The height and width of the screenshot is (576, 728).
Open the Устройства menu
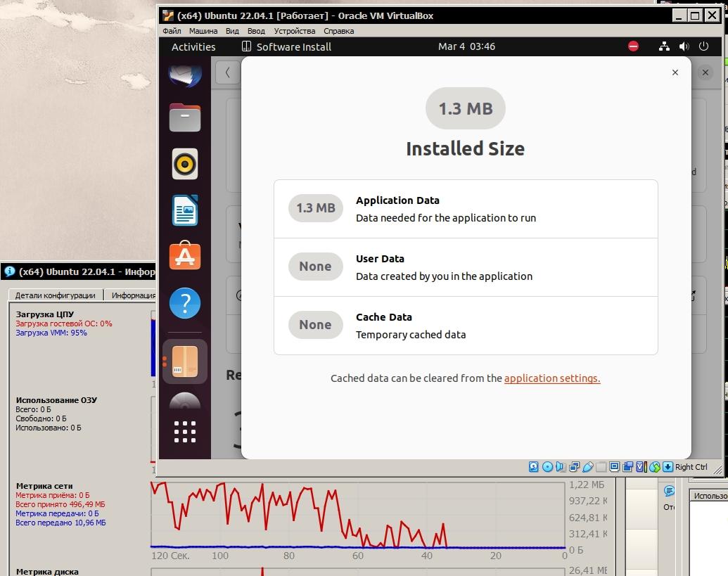[294, 31]
